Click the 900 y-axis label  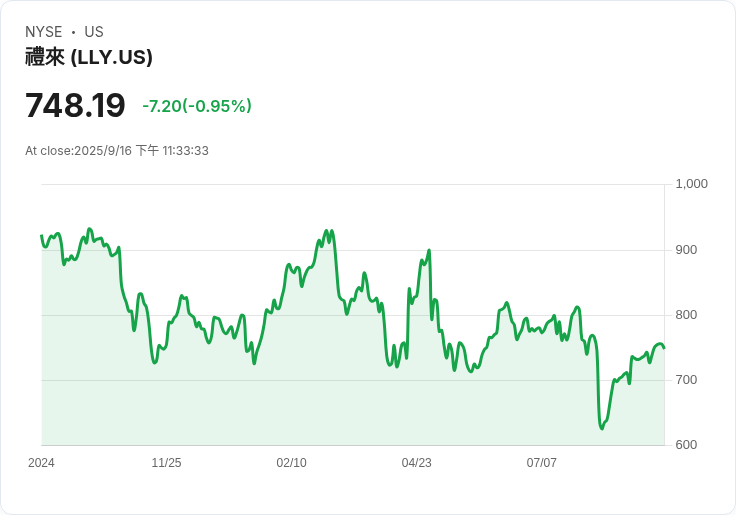(x=687, y=250)
